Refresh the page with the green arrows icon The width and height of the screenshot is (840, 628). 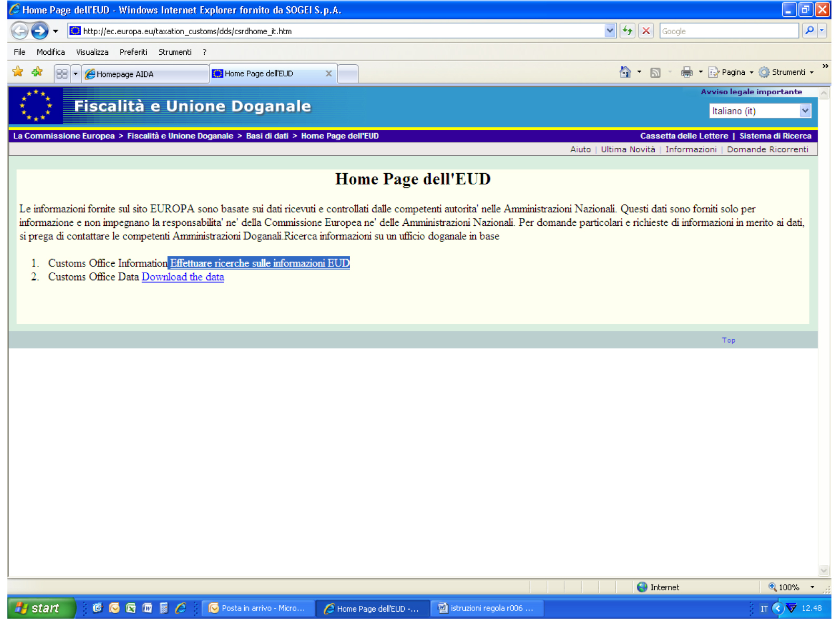point(627,31)
